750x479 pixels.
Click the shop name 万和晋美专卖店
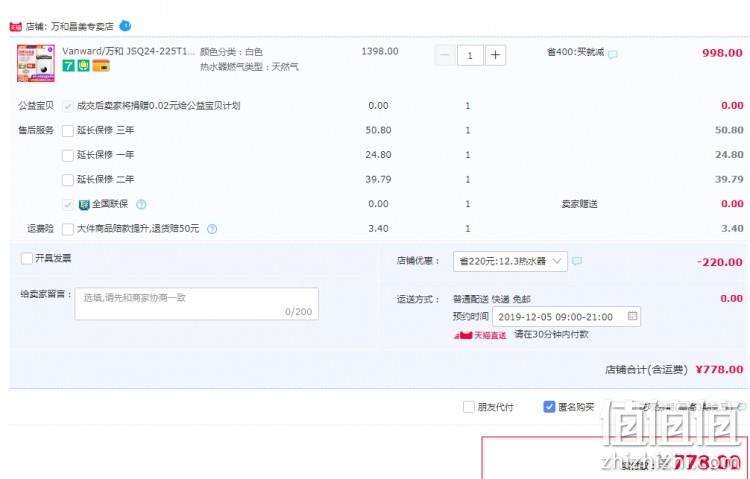(82, 27)
